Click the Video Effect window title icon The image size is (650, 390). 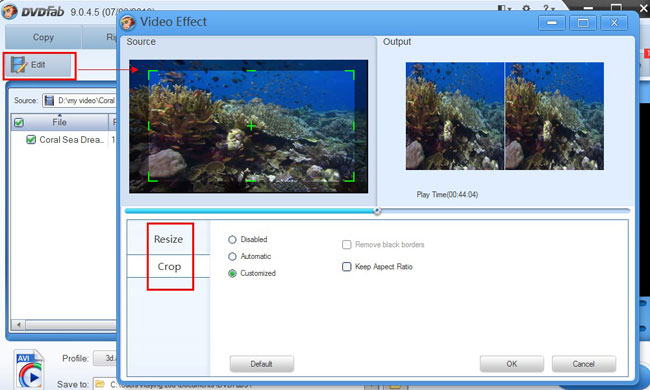(x=128, y=22)
